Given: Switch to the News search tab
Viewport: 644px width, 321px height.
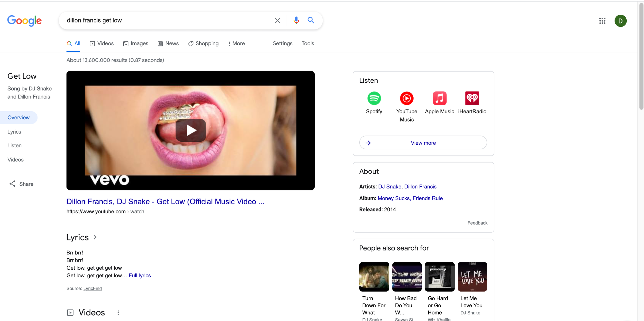Looking at the screenshot, I should pyautogui.click(x=168, y=43).
